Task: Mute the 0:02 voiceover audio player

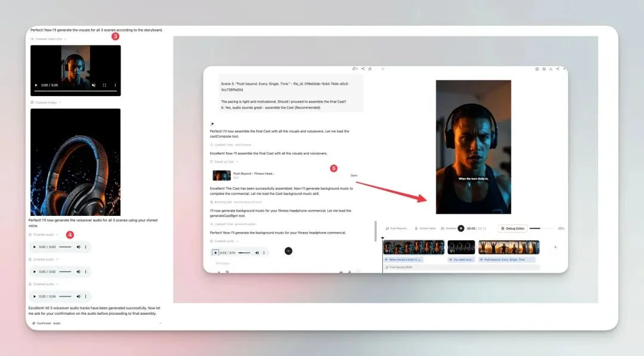Action: click(79, 271)
